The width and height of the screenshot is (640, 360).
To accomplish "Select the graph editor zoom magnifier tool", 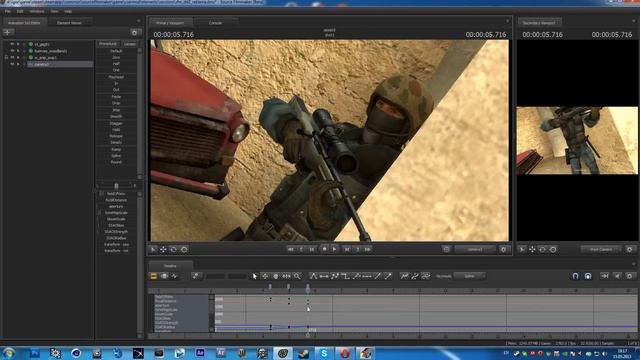I will (x=297, y=276).
